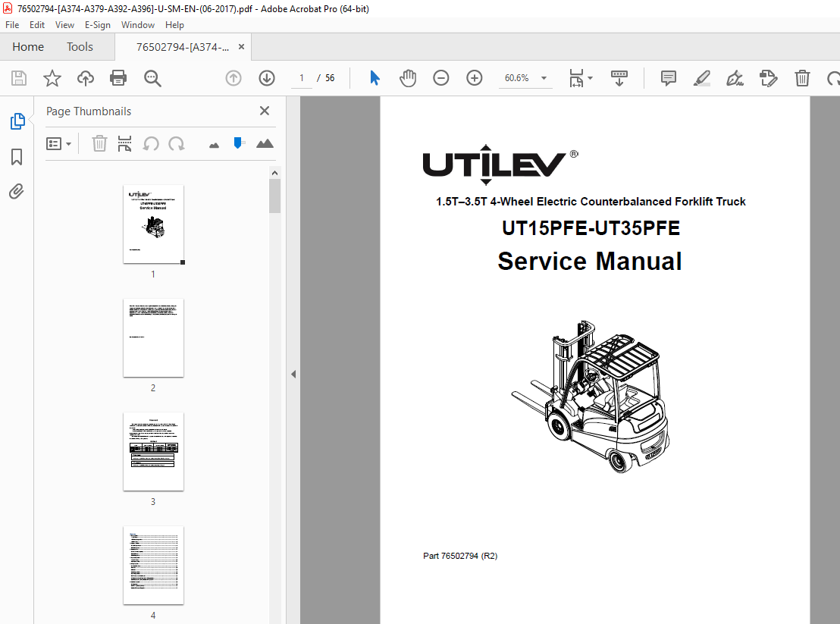
Task: Click the Save file icon
Action: [x=19, y=78]
